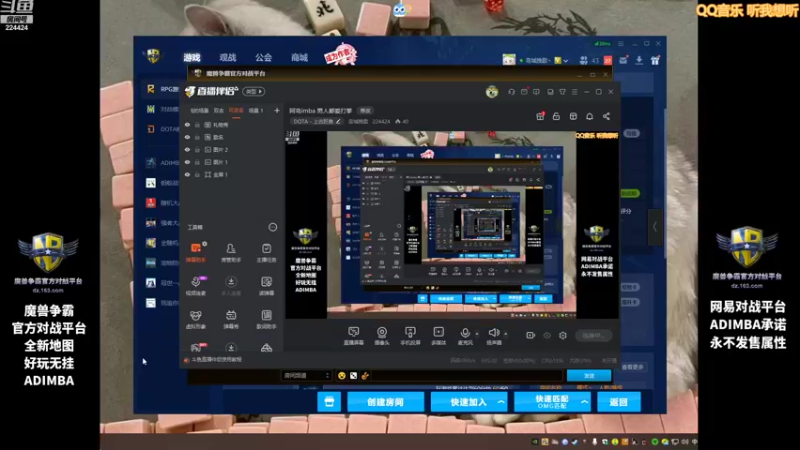This screenshot has width=800, height=450.
Task: Expand 快速加入 dropdown arrow
Action: [x=501, y=402]
